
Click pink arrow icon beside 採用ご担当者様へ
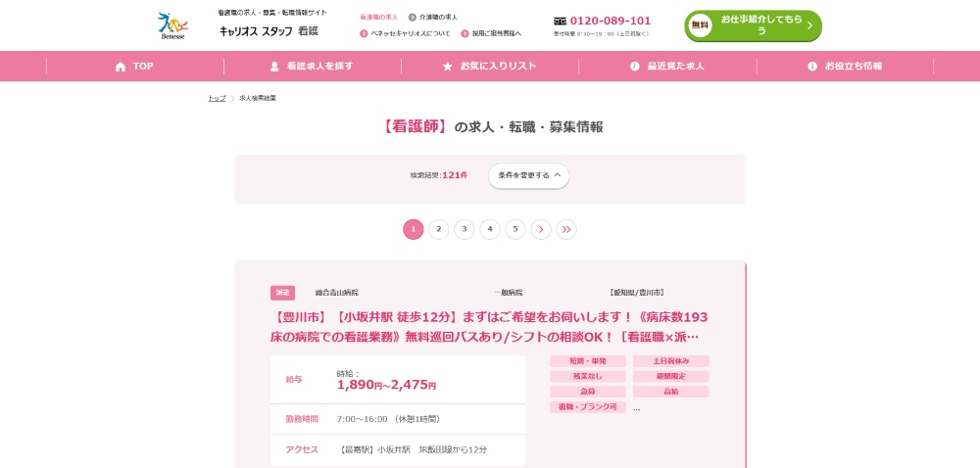465,33
